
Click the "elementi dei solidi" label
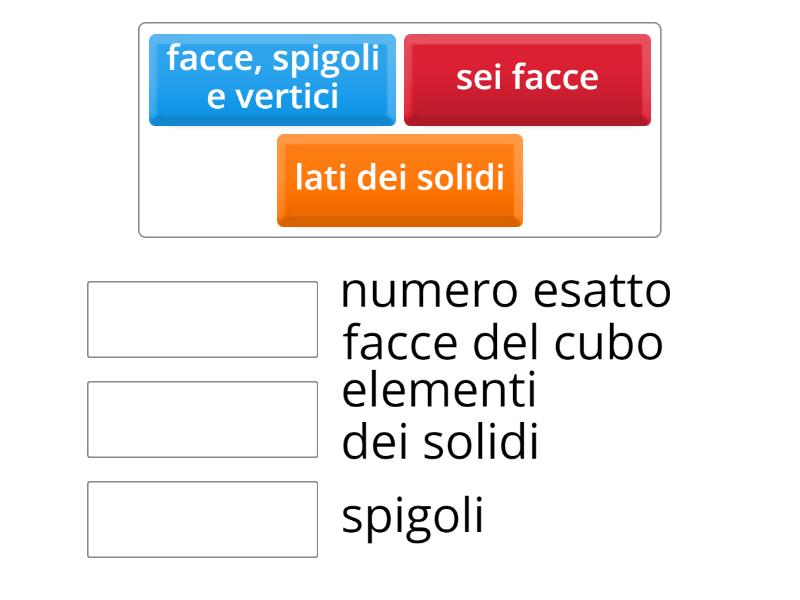click(x=440, y=415)
